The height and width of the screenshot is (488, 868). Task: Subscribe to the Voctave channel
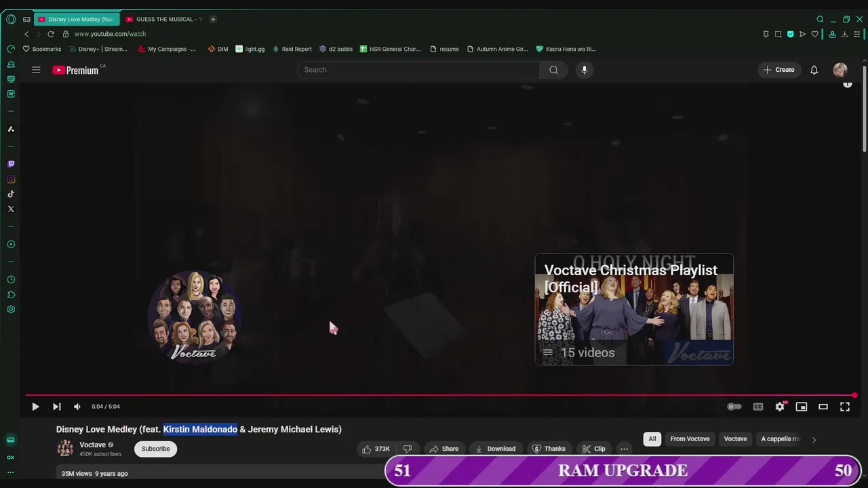point(155,449)
